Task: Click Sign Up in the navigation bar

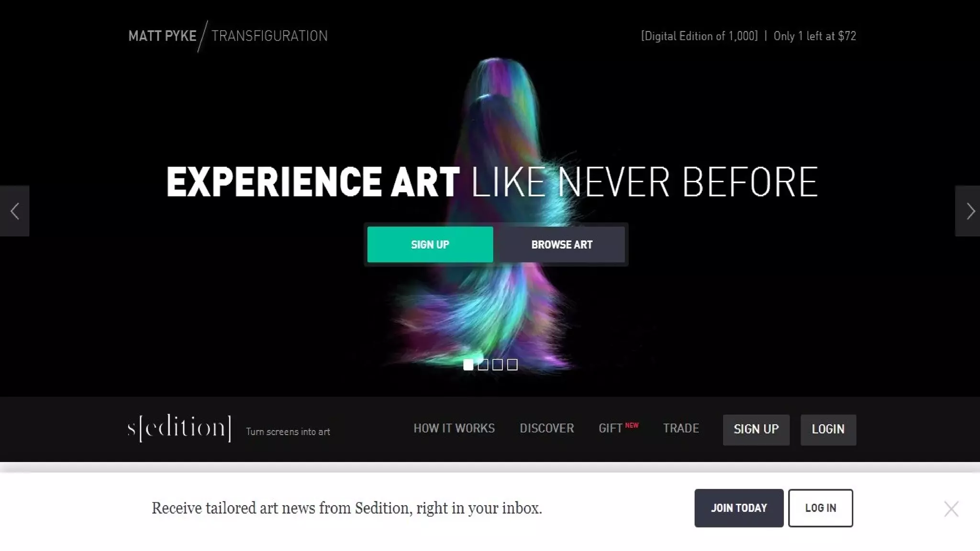Action: pyautogui.click(x=756, y=430)
